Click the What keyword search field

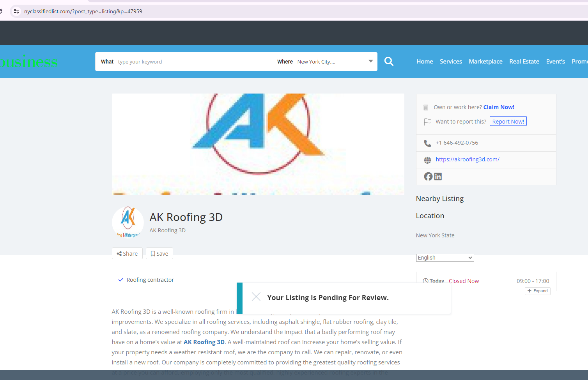(184, 62)
